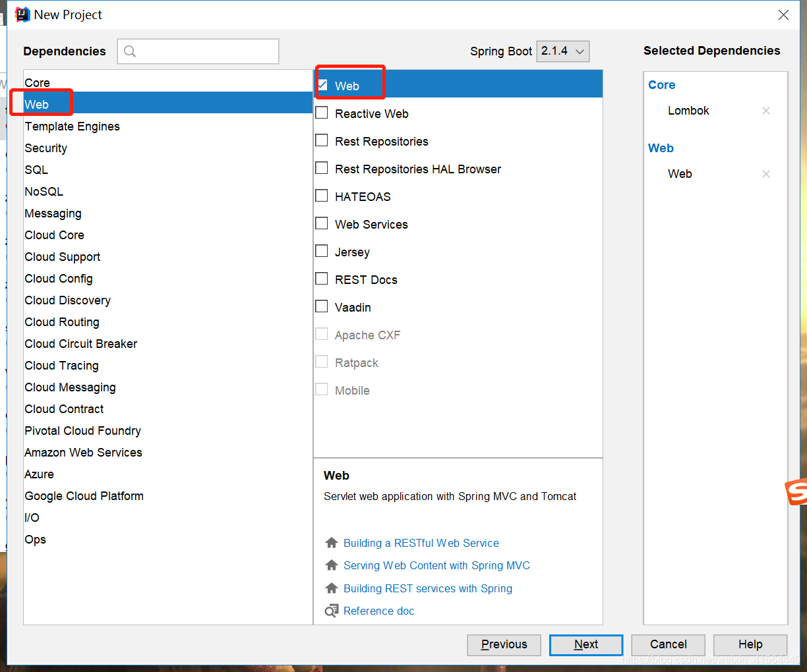This screenshot has height=672, width=807.
Task: Select the Cloud Routing category
Action: click(x=168, y=322)
